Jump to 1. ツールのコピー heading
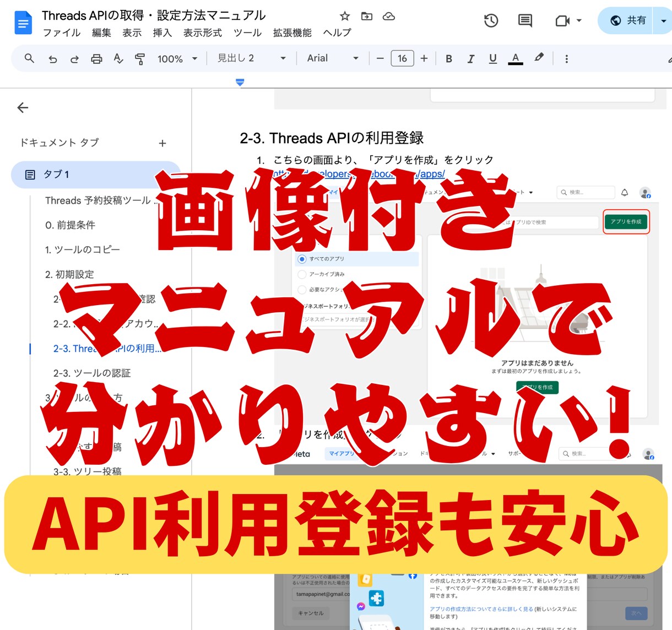Viewport: 672px width, 630px height. point(83,249)
